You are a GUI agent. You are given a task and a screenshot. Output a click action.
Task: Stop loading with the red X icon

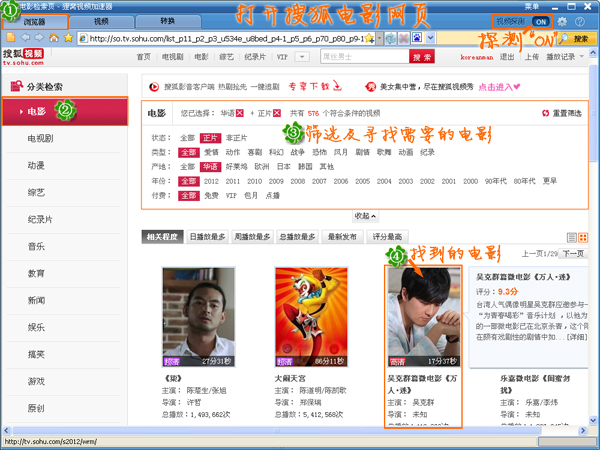(404, 38)
